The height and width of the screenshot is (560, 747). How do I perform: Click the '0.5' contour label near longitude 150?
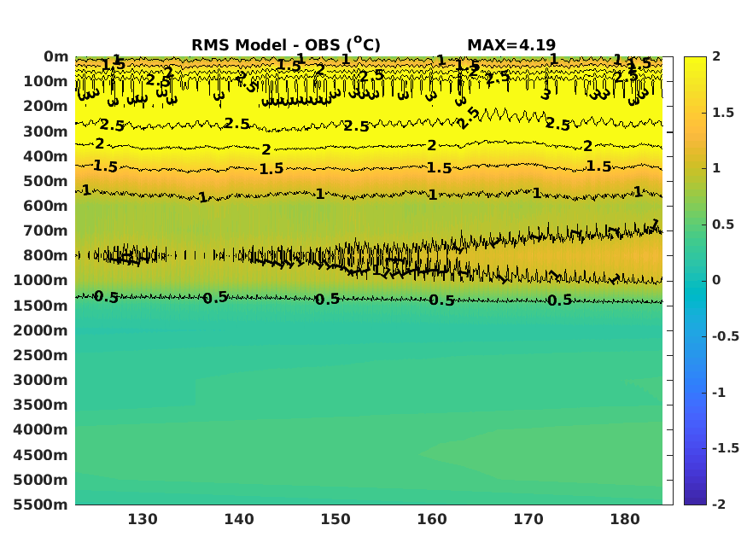[x=327, y=300]
